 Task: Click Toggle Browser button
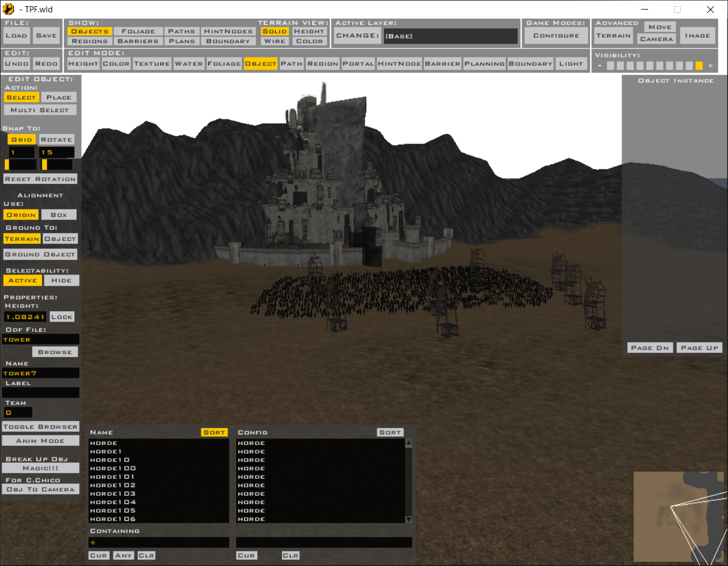tap(41, 427)
